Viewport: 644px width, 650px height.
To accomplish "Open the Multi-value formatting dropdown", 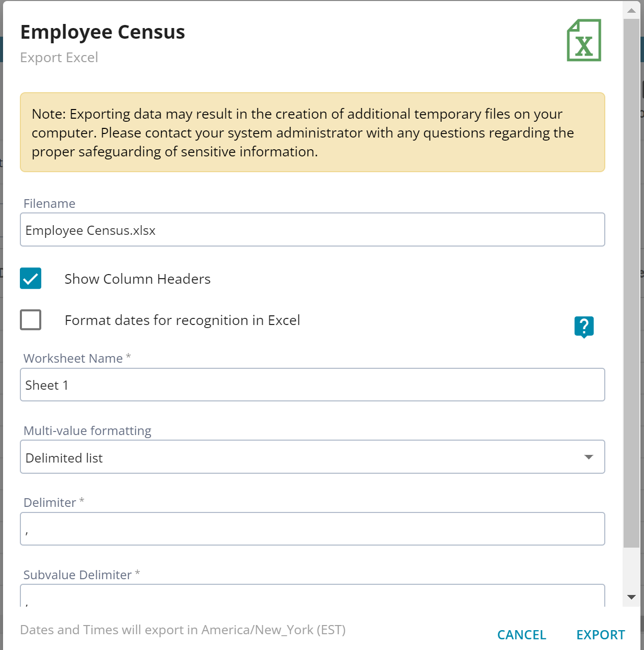I will pos(312,457).
